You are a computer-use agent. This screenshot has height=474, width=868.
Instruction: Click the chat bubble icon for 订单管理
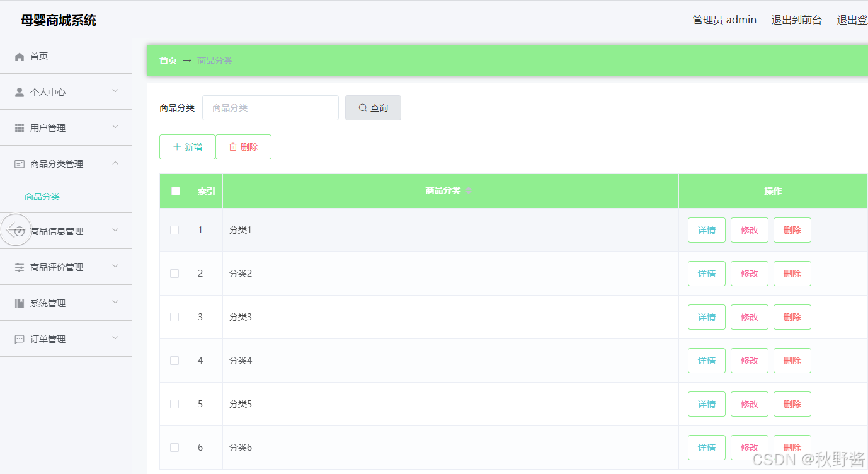(20, 339)
